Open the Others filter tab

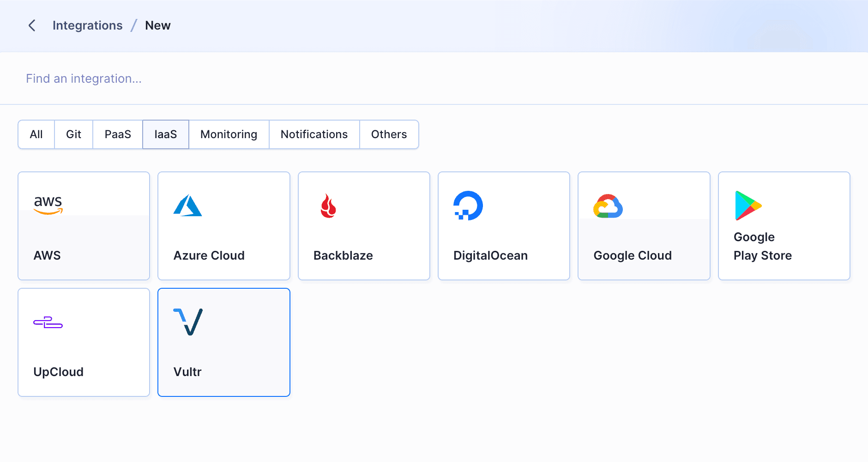(x=389, y=134)
